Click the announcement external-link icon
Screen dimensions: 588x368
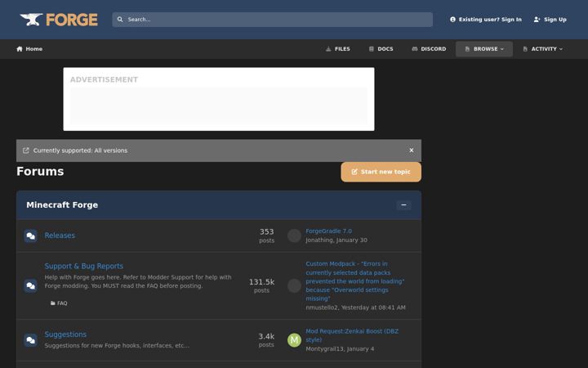click(25, 150)
